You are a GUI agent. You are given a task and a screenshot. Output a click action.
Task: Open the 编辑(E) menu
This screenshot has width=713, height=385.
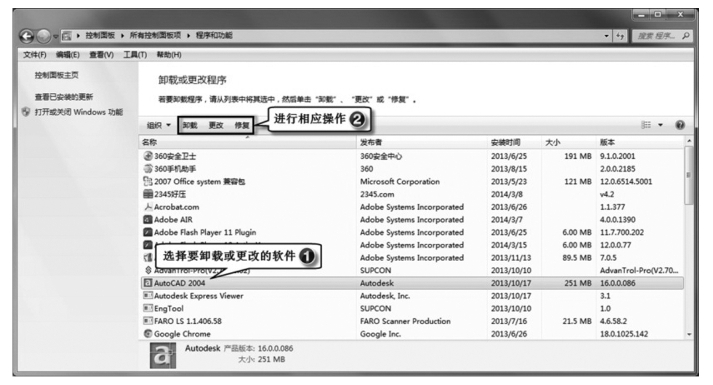pos(68,55)
